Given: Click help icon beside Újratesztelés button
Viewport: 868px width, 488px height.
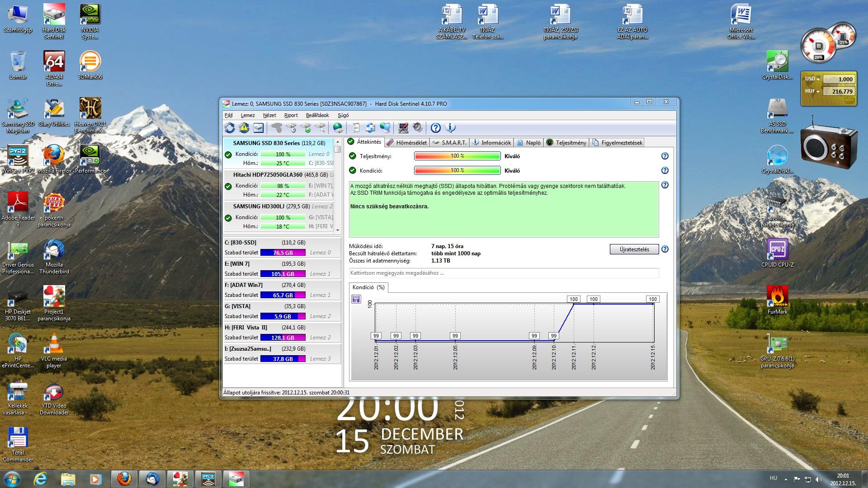Looking at the screenshot, I should [x=665, y=249].
